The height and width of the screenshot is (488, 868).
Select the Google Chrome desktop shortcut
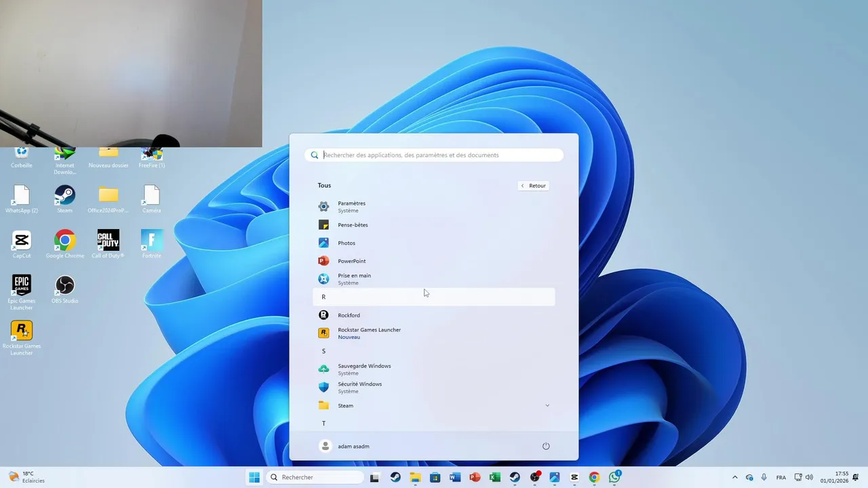coord(65,244)
